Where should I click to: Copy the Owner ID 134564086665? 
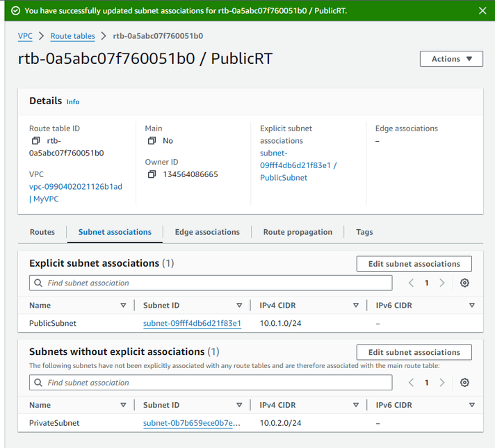tap(152, 174)
